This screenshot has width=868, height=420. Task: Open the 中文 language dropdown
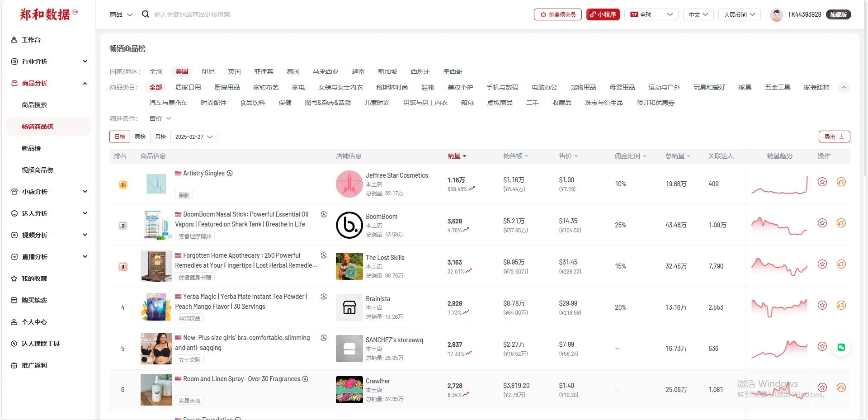[698, 14]
